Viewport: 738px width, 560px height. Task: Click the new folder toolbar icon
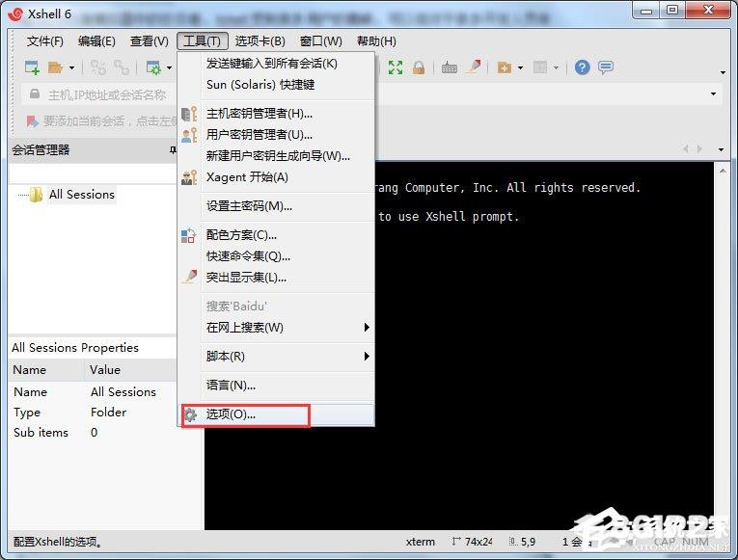click(505, 67)
